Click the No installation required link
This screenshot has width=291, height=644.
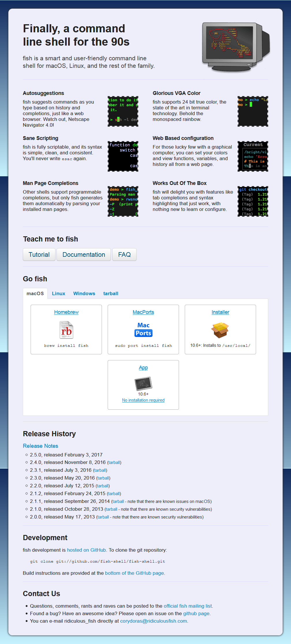coord(143,400)
